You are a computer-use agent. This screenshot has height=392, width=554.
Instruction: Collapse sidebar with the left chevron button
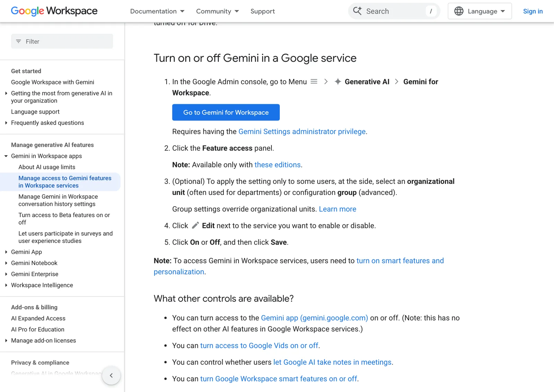(x=111, y=375)
